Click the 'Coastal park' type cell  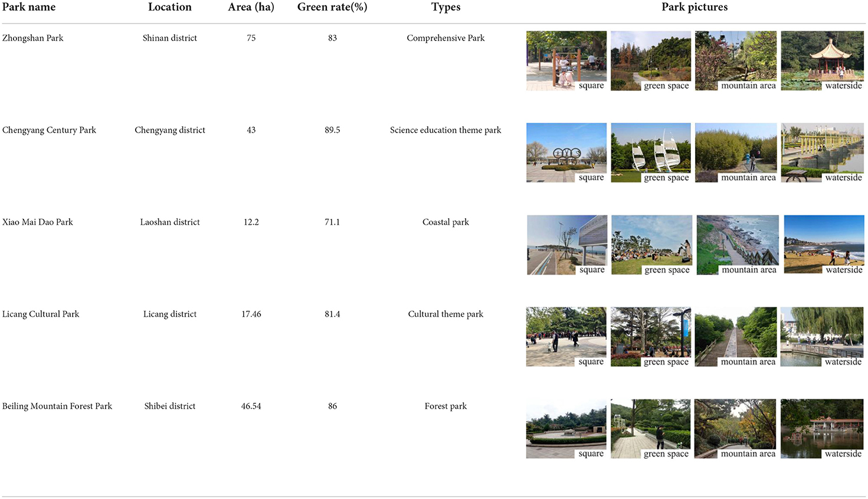[x=446, y=222]
